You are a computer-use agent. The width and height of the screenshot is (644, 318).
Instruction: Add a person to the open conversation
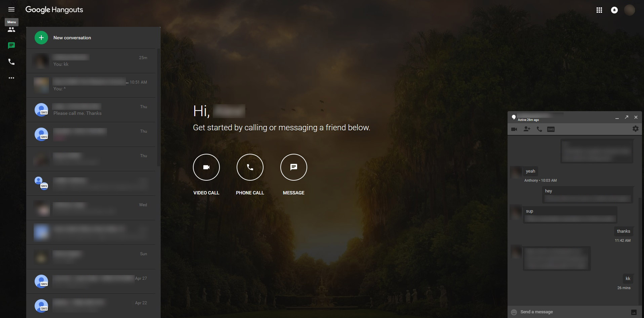[527, 129]
